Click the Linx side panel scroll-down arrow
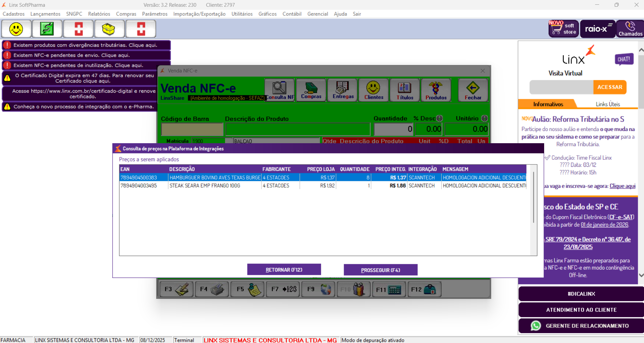Viewport: 644px width, 343px height. point(641,275)
